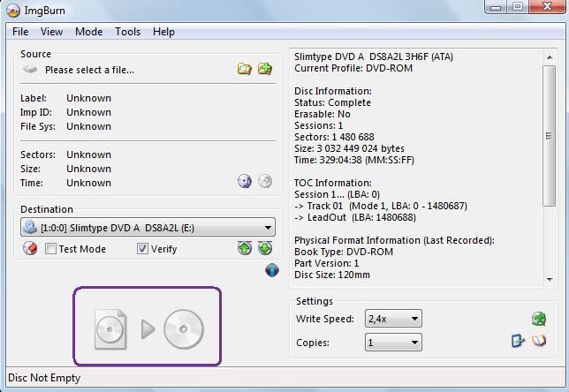Click the 'Disc Not Empty' status bar text
569x392 pixels.
point(44,378)
